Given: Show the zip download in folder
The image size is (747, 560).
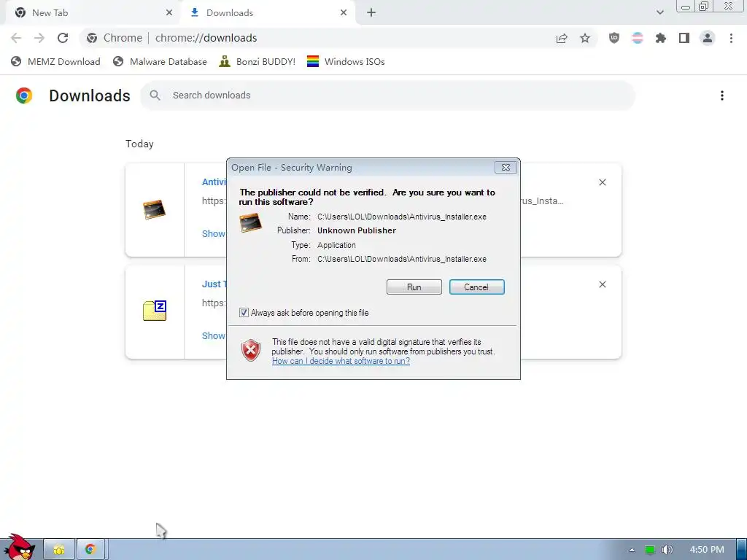Looking at the screenshot, I should [214, 335].
